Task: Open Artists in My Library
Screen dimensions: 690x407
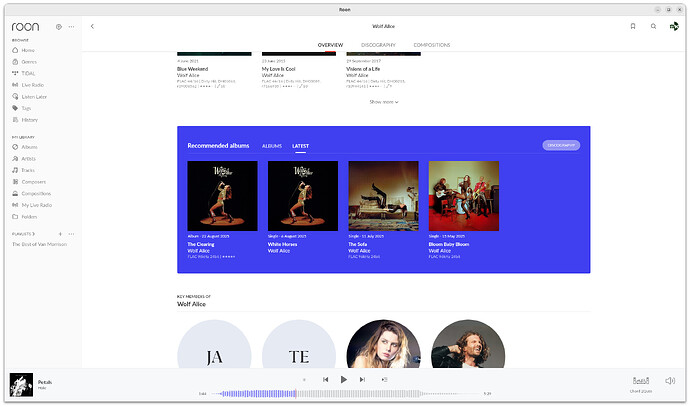Action: [x=29, y=159]
